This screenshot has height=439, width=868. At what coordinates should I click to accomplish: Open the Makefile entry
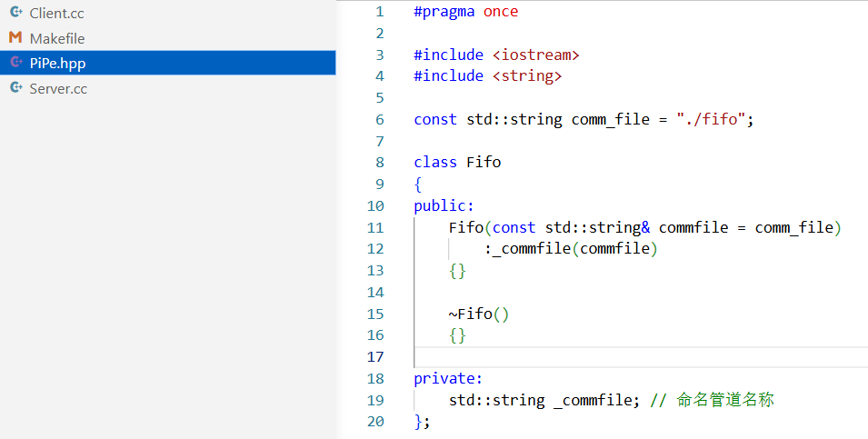click(168, 38)
